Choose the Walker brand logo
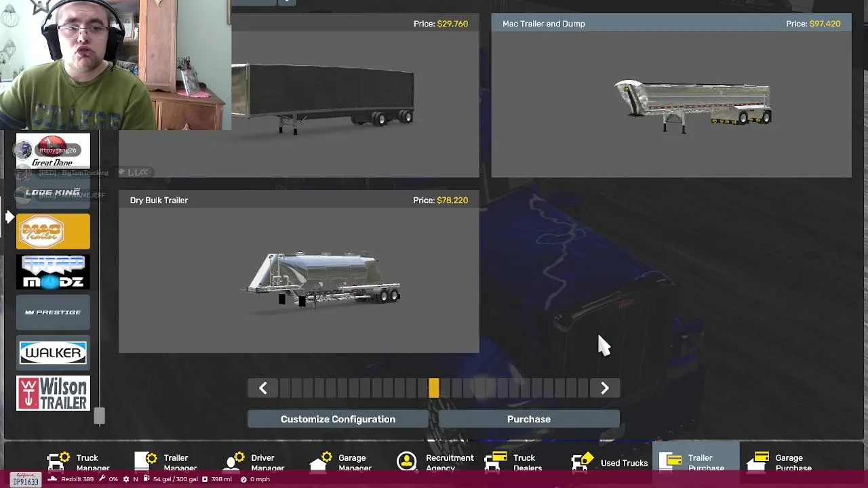This screenshot has height=488, width=868. [x=53, y=352]
